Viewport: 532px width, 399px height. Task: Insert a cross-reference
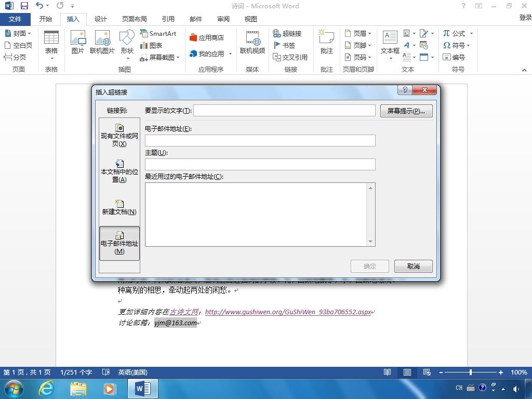tap(290, 57)
